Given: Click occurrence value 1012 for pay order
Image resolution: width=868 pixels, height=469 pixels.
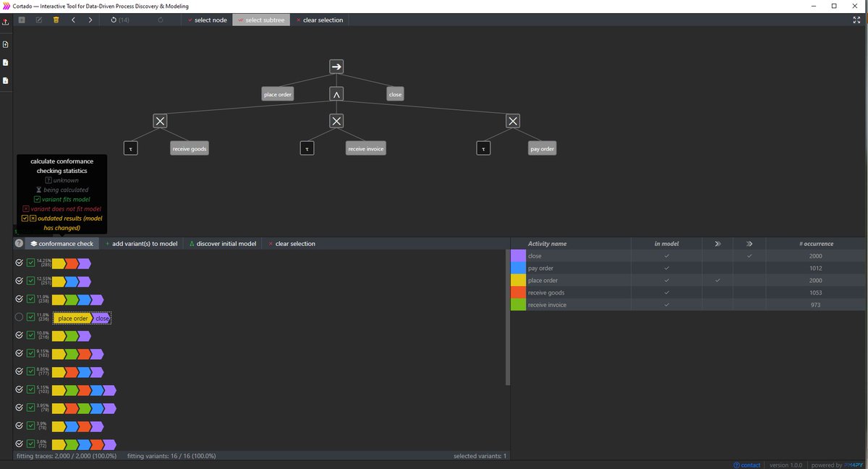Looking at the screenshot, I should [815, 268].
